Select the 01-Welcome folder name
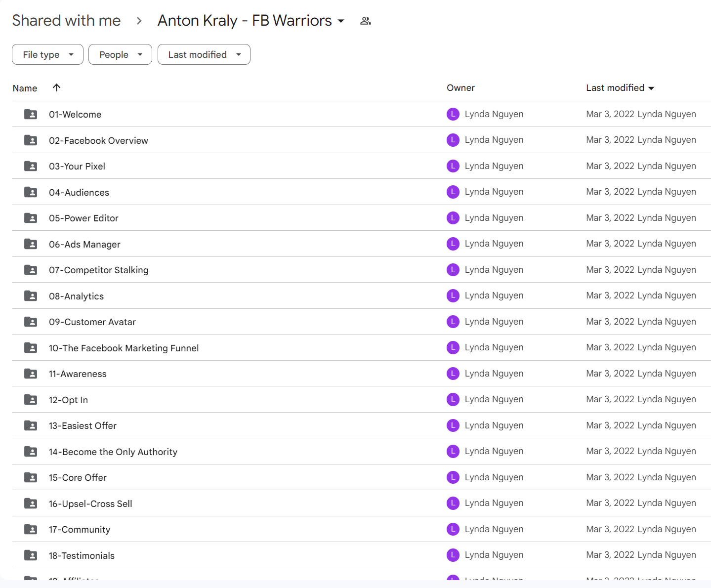711x588 pixels. [75, 114]
